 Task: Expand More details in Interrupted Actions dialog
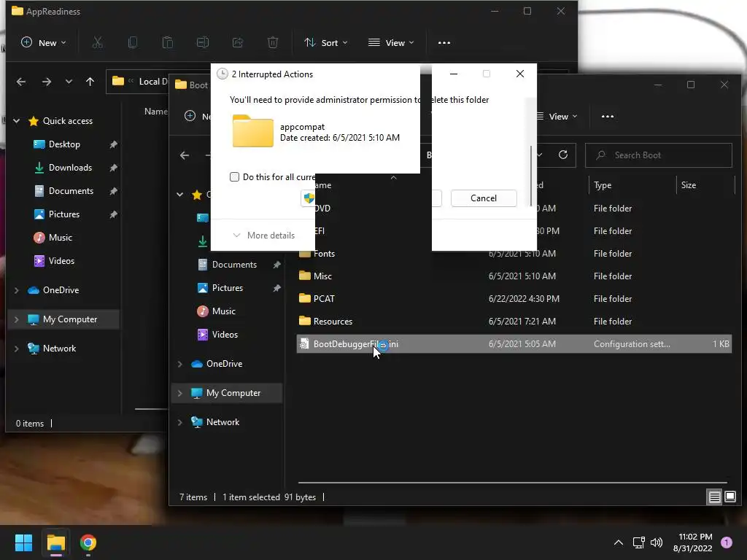(263, 236)
